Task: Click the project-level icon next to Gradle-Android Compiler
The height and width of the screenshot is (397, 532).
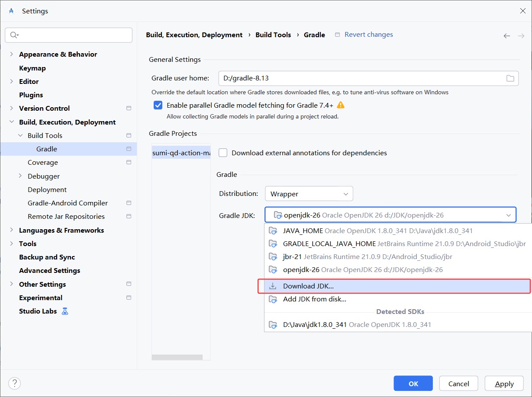Action: 129,203
